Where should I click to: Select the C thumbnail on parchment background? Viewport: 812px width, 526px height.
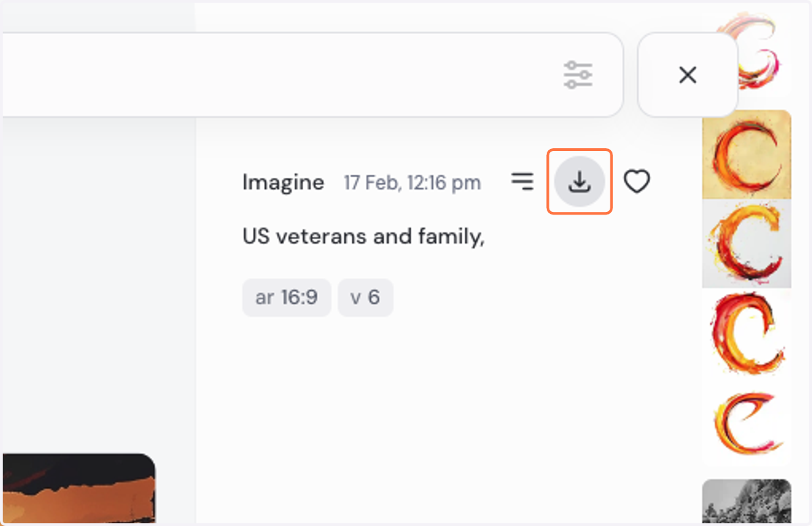coord(746,154)
